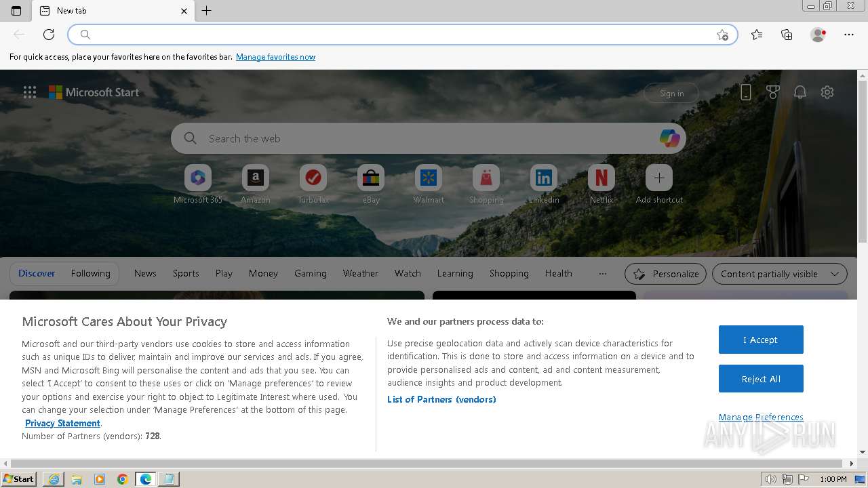The width and height of the screenshot is (868, 488).
Task: Expand Content partially visible dropdown
Action: tap(780, 274)
